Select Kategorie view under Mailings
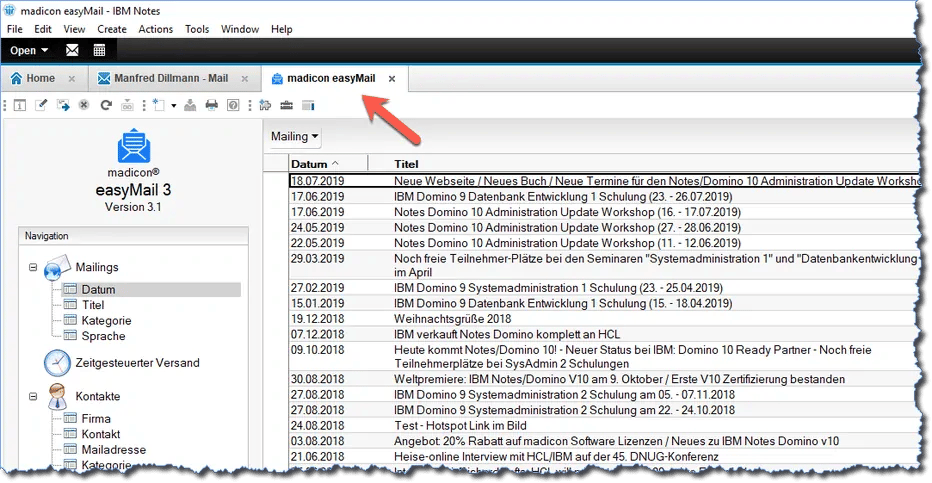 [x=106, y=320]
